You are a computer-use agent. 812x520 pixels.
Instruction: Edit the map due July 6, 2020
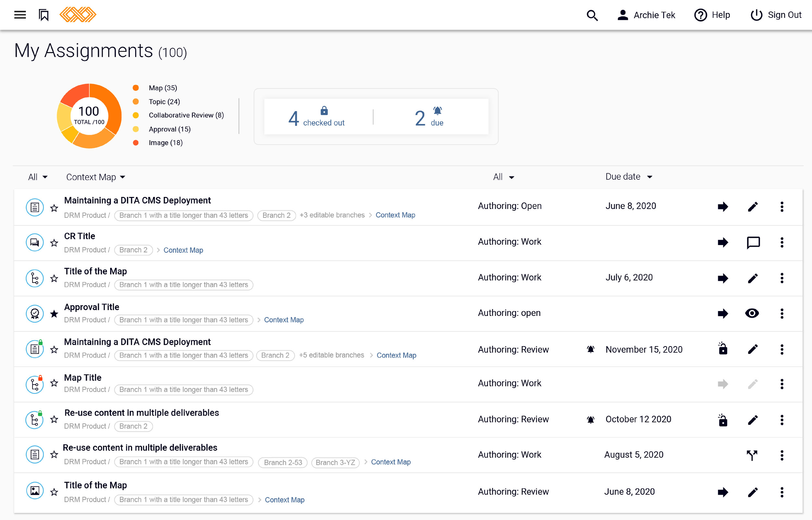753,278
